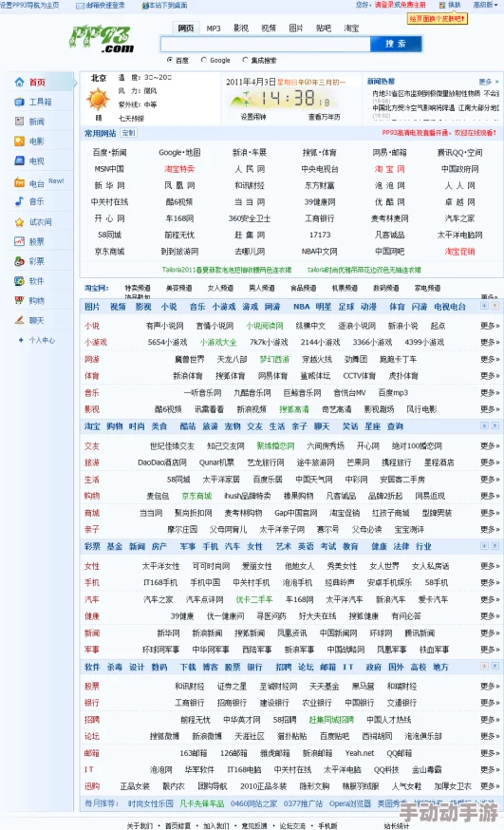
Task: Select the Google search radio button
Action: pyautogui.click(x=204, y=60)
